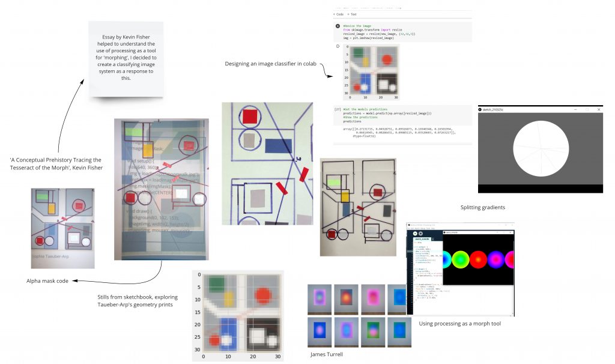Select the Kevin Fisher essay sticky note
Viewport: 615px width, 364px height.
(x=126, y=59)
